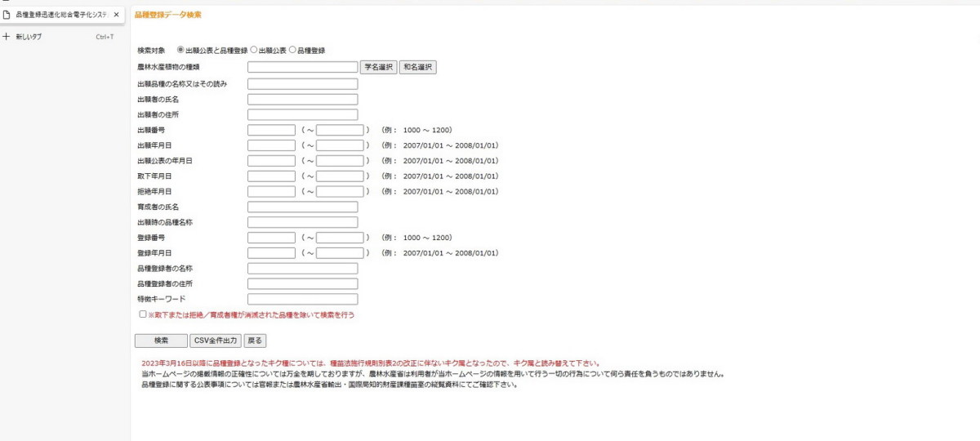Click the red 2023年3月16日以降 キク種 notice
The height and width of the screenshot is (441, 980).
click(x=372, y=363)
